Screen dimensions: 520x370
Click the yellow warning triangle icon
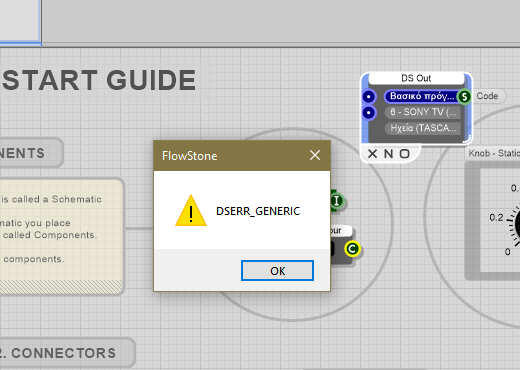pyautogui.click(x=191, y=211)
